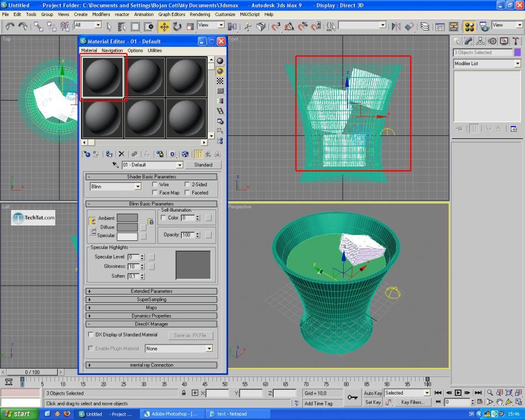Open the Modifiers menu

click(101, 14)
